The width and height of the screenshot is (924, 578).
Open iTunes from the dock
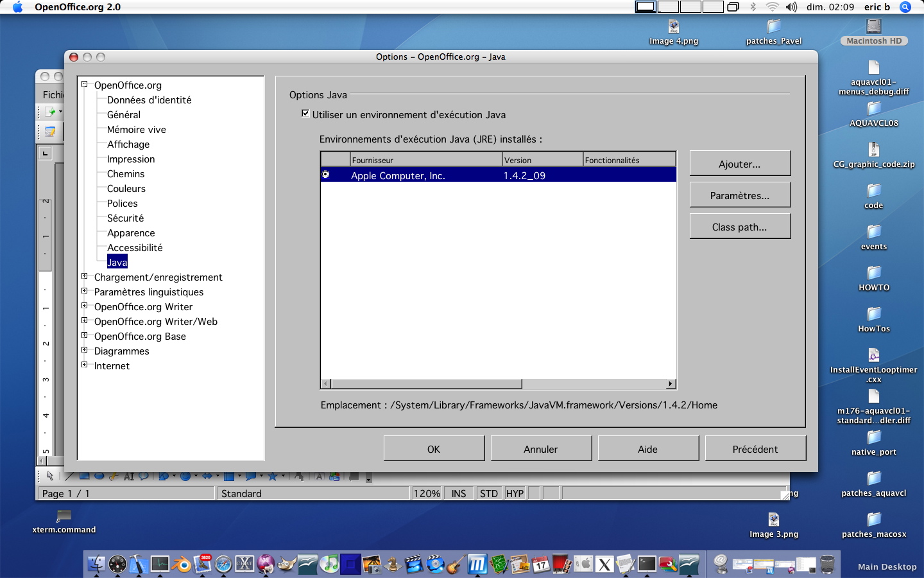click(x=329, y=564)
